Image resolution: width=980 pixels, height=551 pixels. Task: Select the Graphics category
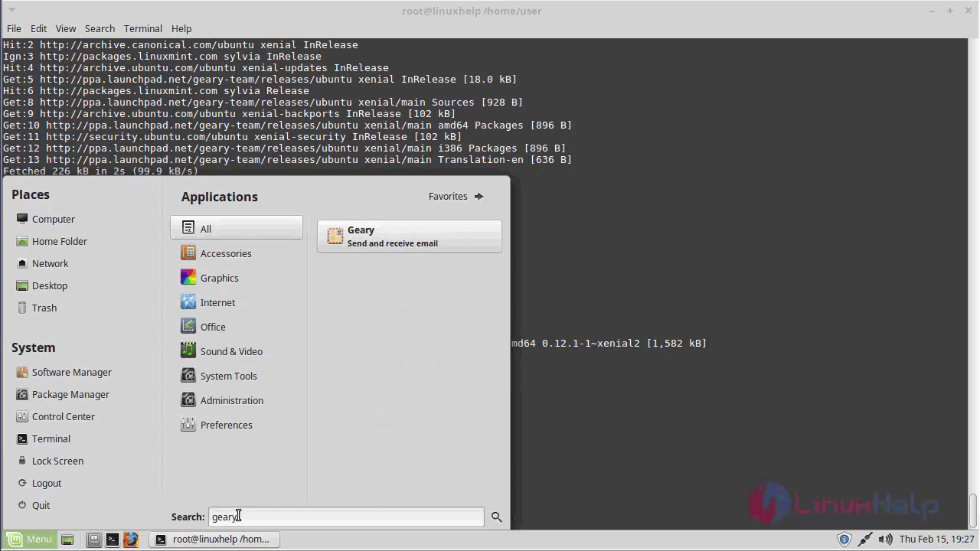pos(237,278)
